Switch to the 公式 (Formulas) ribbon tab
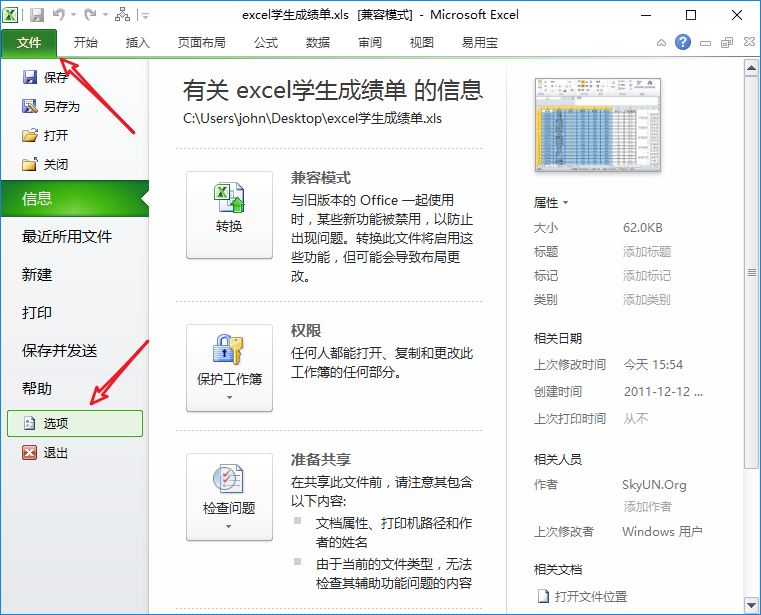Image resolution: width=761 pixels, height=615 pixels. click(266, 43)
